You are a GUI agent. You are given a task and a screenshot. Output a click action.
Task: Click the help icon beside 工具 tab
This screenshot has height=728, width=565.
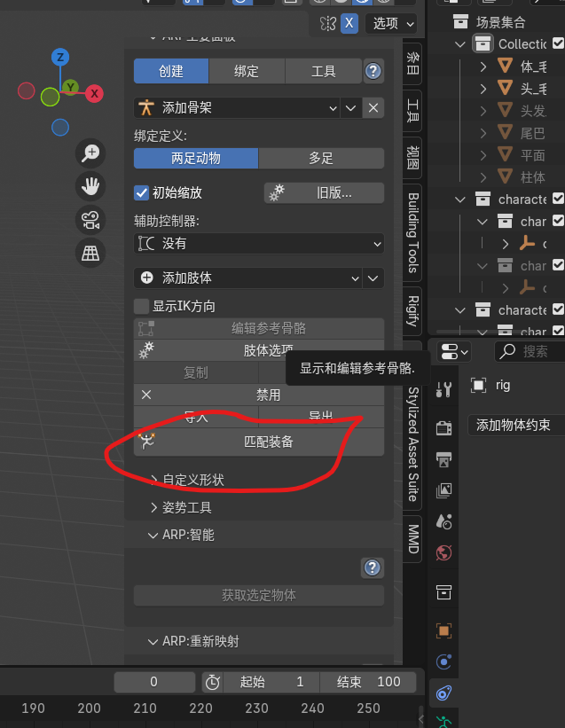pos(373,71)
